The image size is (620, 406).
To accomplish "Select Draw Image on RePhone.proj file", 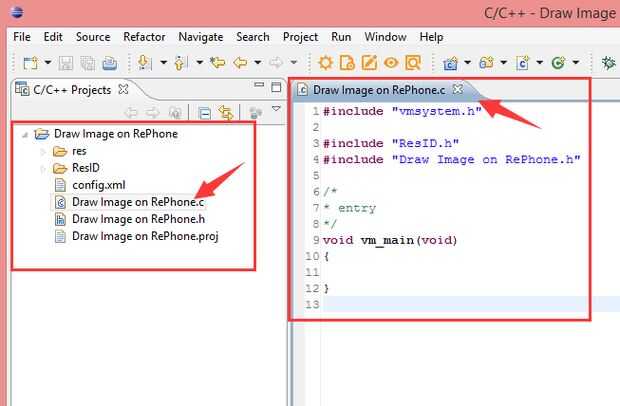I will [x=136, y=236].
